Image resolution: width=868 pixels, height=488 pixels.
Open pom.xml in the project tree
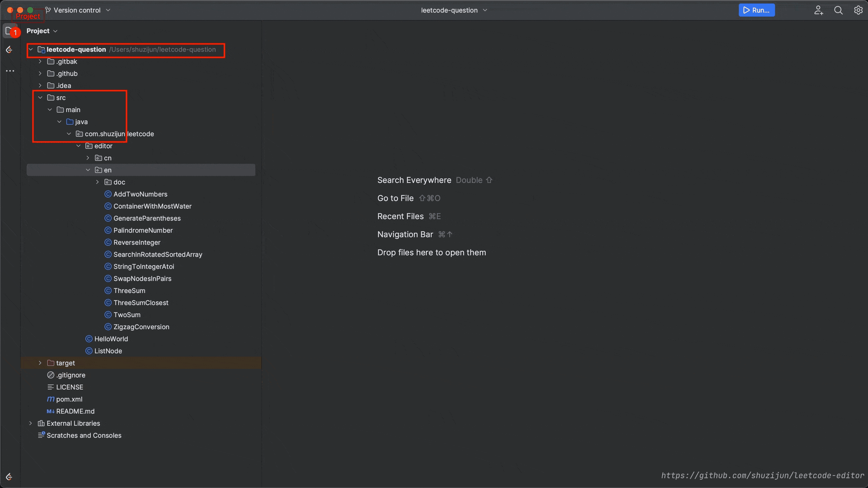(x=69, y=399)
